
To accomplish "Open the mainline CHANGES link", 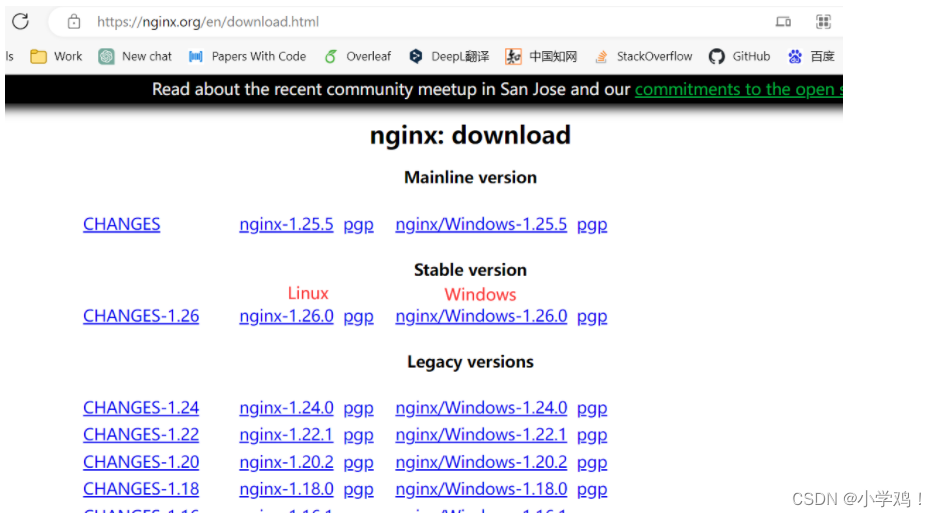I will [x=122, y=224].
